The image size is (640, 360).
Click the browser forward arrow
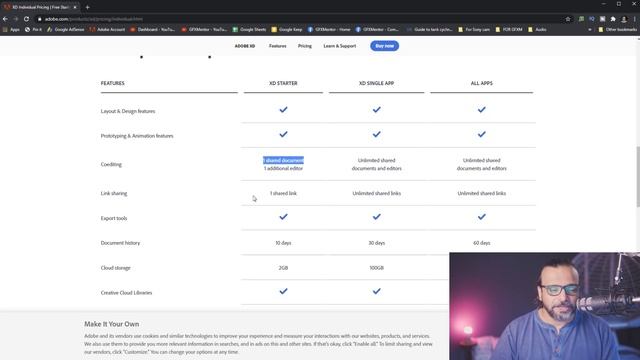coord(16,19)
